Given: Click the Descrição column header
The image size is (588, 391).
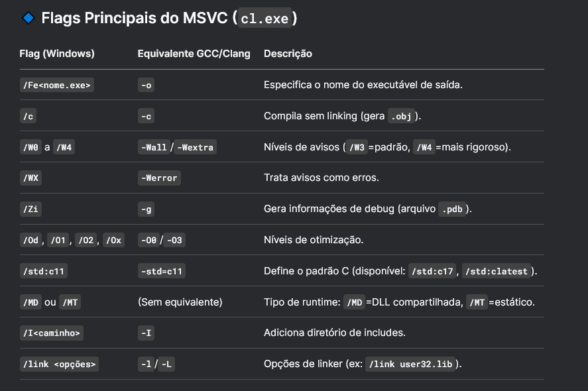Looking at the screenshot, I should 288,54.
